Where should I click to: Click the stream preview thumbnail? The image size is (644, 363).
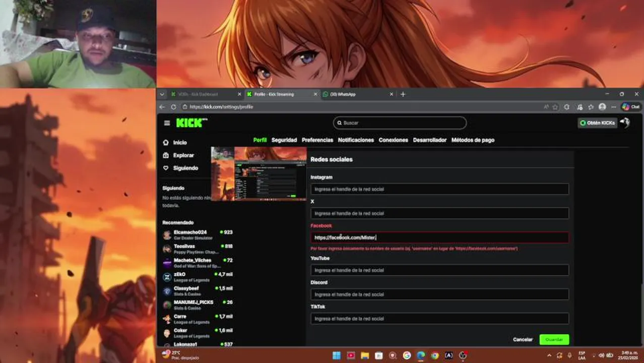click(259, 174)
